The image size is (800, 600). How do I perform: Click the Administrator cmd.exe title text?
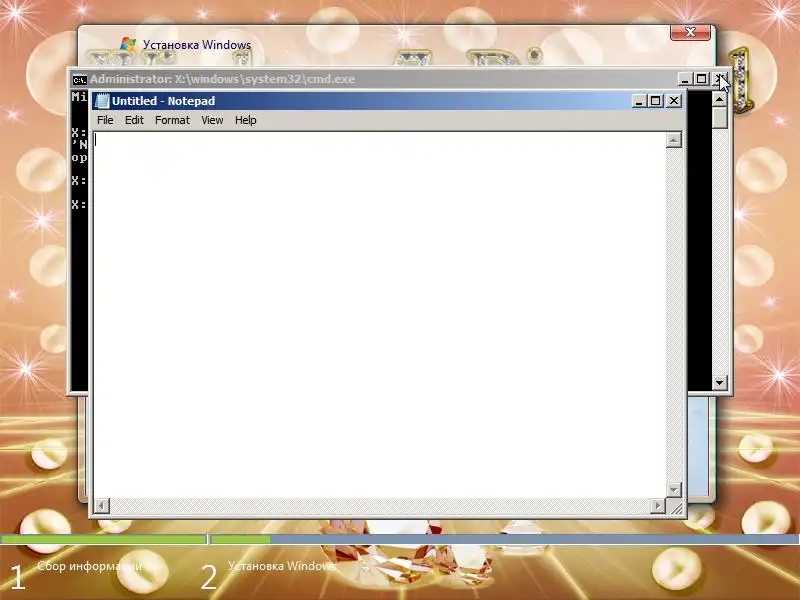coord(222,79)
